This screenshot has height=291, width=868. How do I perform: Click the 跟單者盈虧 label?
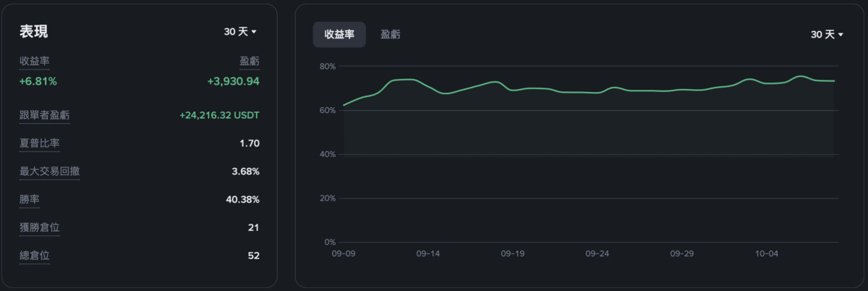point(44,116)
